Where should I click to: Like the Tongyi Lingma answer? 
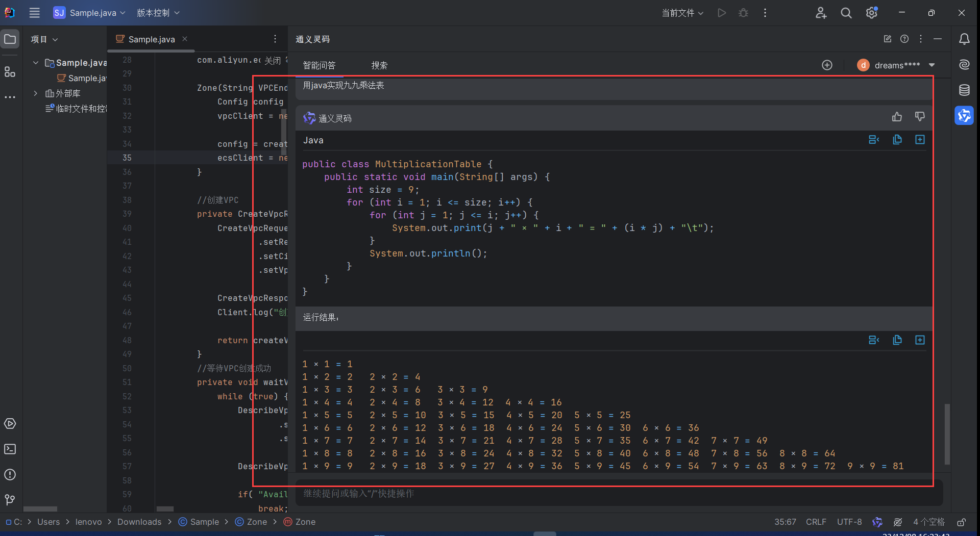click(897, 117)
